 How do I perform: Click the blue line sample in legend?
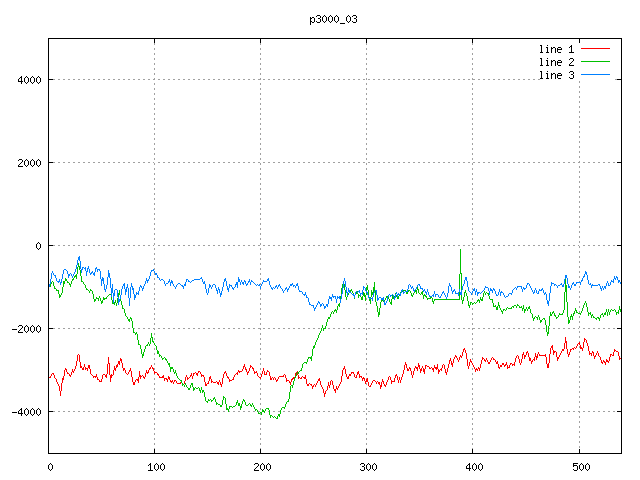[x=595, y=75]
